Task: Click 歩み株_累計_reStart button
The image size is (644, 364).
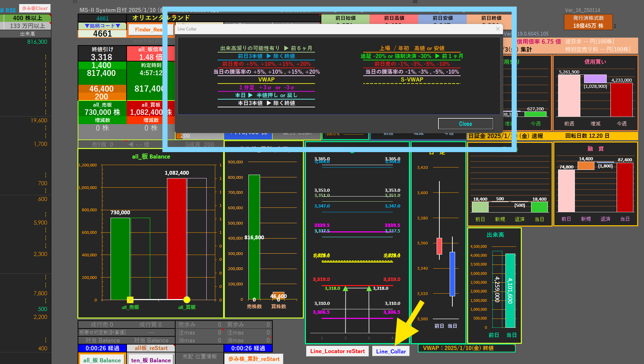Action: point(254,359)
